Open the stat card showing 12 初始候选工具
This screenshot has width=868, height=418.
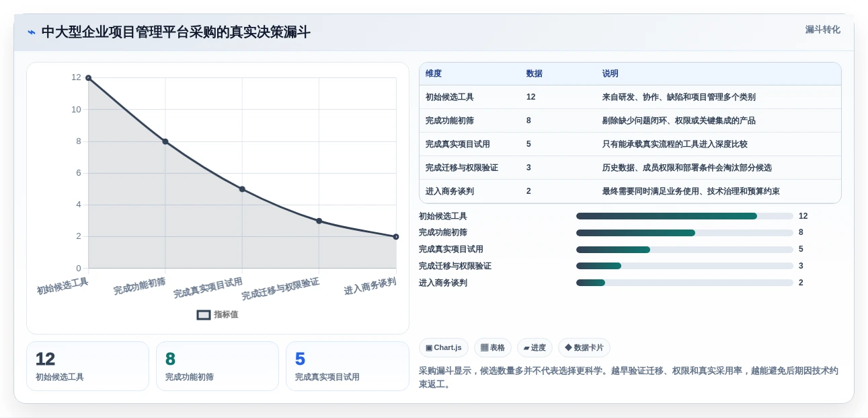(87, 366)
